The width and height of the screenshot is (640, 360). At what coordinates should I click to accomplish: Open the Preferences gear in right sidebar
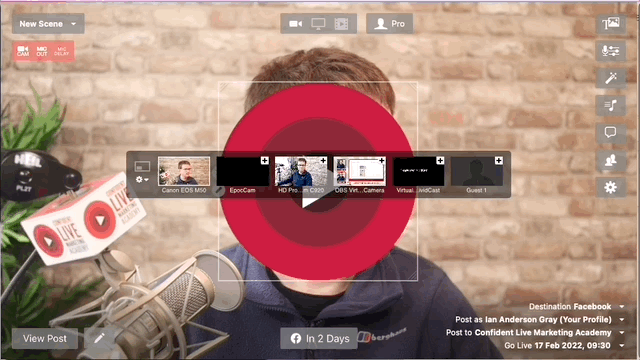611,187
